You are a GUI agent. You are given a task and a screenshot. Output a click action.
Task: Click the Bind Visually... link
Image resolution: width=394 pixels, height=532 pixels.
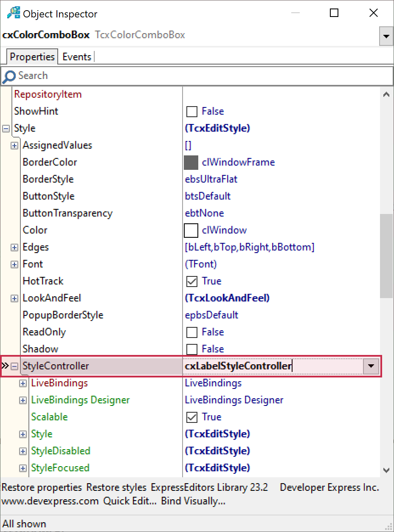tap(193, 501)
